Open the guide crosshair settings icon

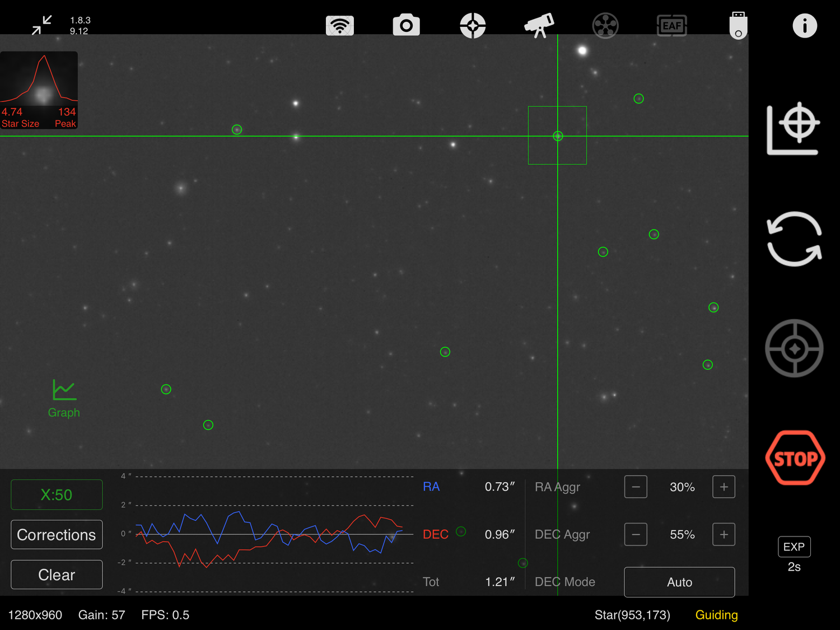click(x=473, y=26)
